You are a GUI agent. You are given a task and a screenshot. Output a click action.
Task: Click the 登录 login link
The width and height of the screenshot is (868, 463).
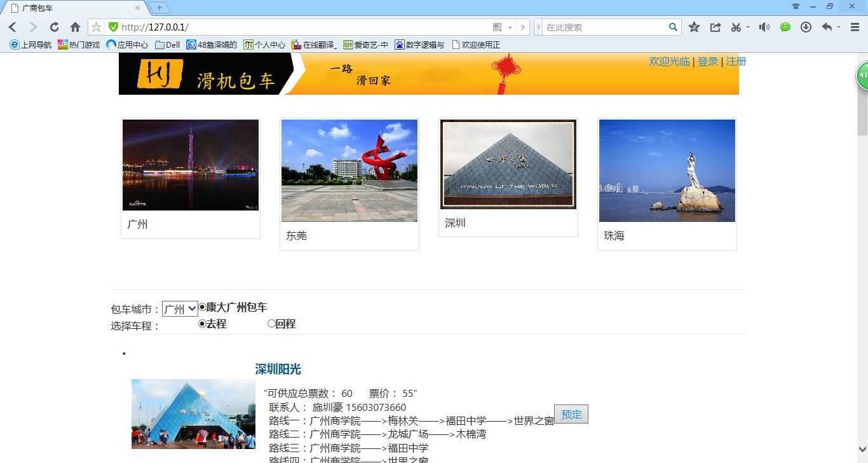pos(708,61)
